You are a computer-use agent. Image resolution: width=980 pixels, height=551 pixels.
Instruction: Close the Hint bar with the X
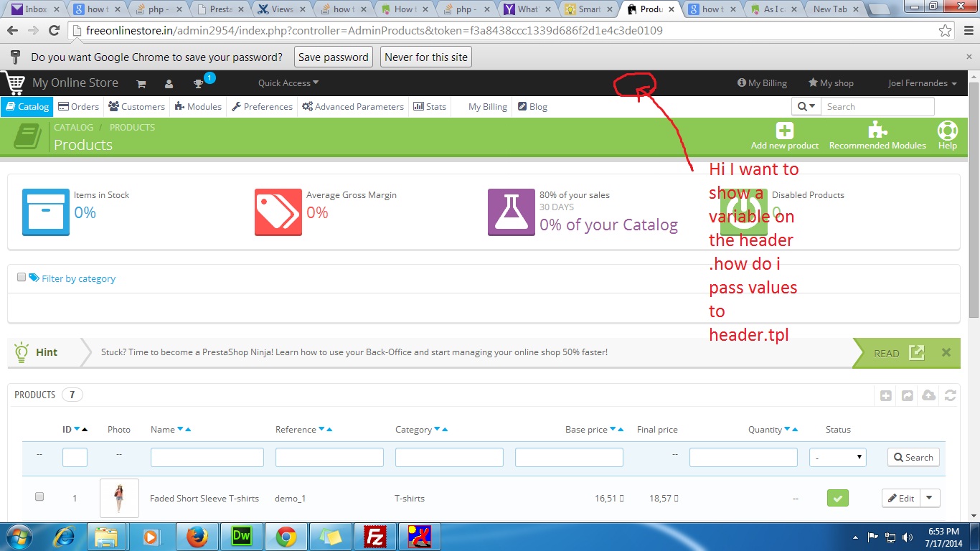point(946,352)
